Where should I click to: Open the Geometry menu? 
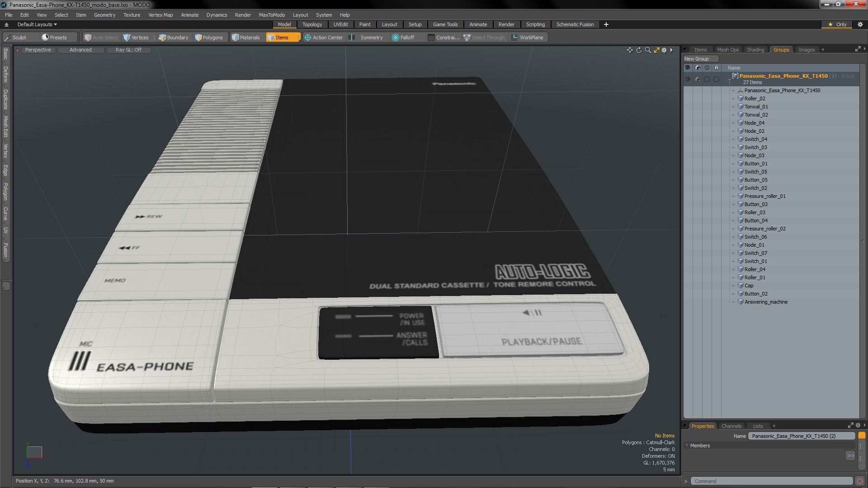coord(104,15)
